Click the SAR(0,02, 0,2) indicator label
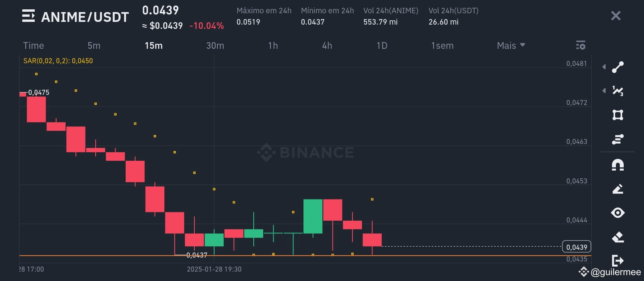The width and height of the screenshot is (644, 281). click(58, 60)
